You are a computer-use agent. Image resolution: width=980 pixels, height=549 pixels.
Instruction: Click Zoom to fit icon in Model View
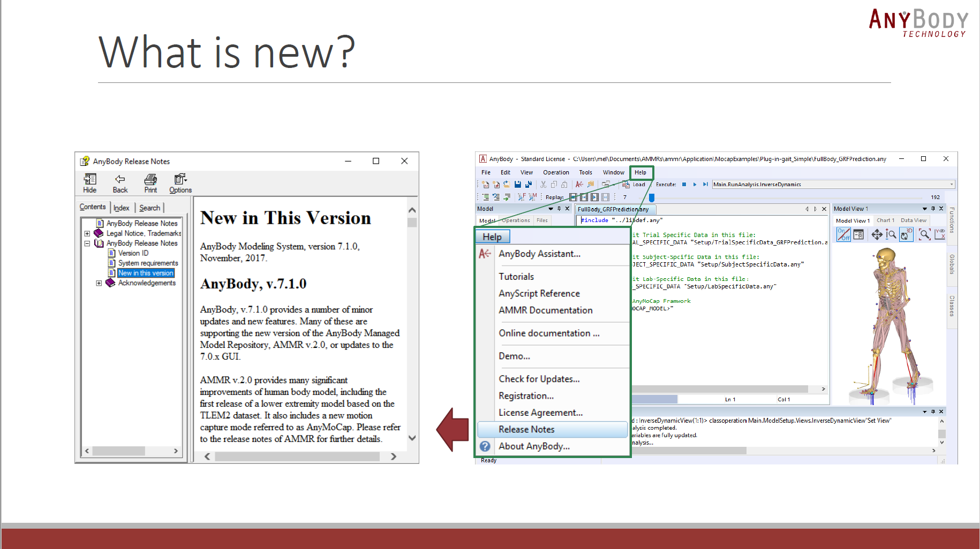pos(924,234)
